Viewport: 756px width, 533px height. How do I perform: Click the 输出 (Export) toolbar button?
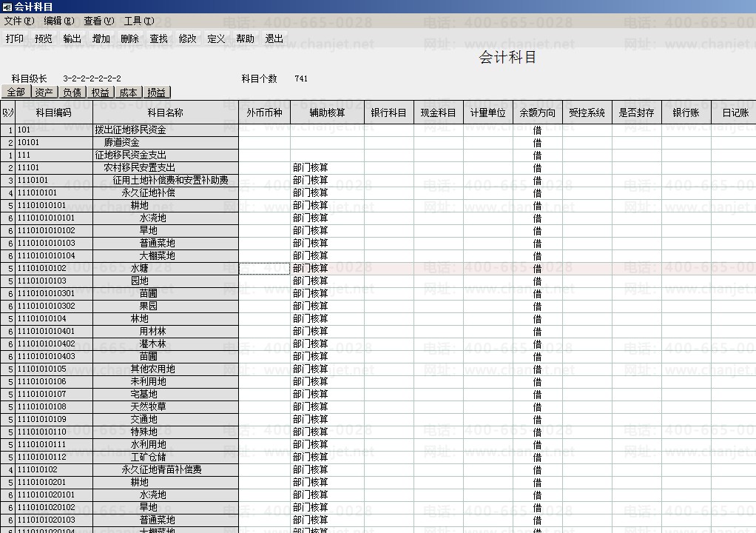click(x=72, y=38)
